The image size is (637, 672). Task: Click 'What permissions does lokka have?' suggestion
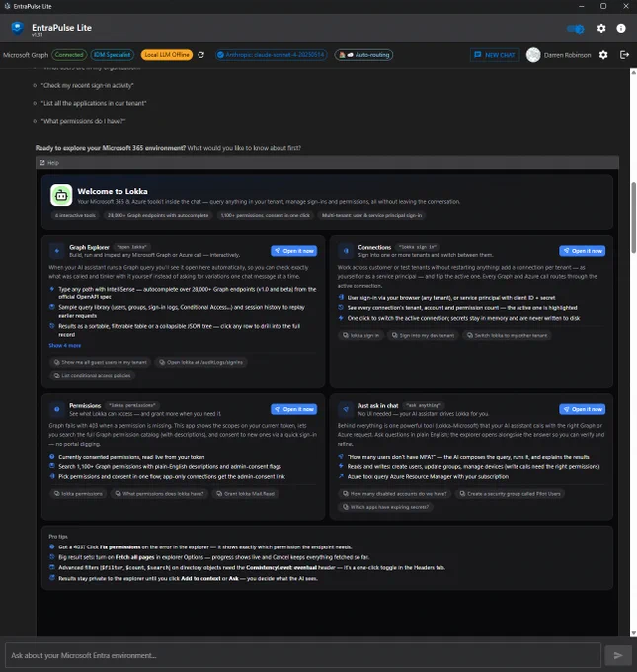[159, 494]
